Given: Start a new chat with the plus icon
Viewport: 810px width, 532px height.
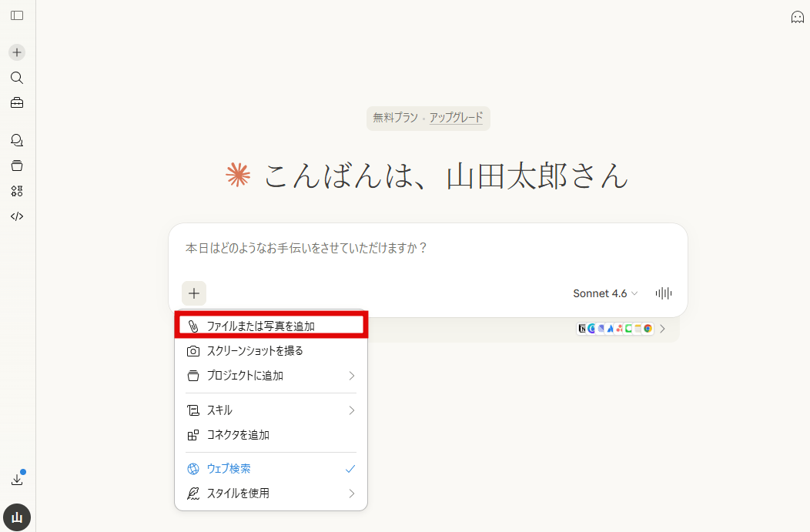Looking at the screenshot, I should pos(16,52).
